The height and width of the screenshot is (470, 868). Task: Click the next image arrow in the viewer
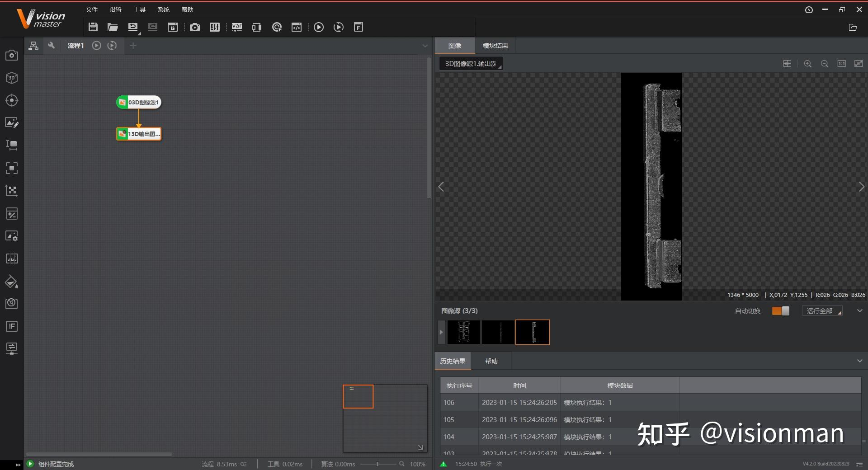coord(862,187)
